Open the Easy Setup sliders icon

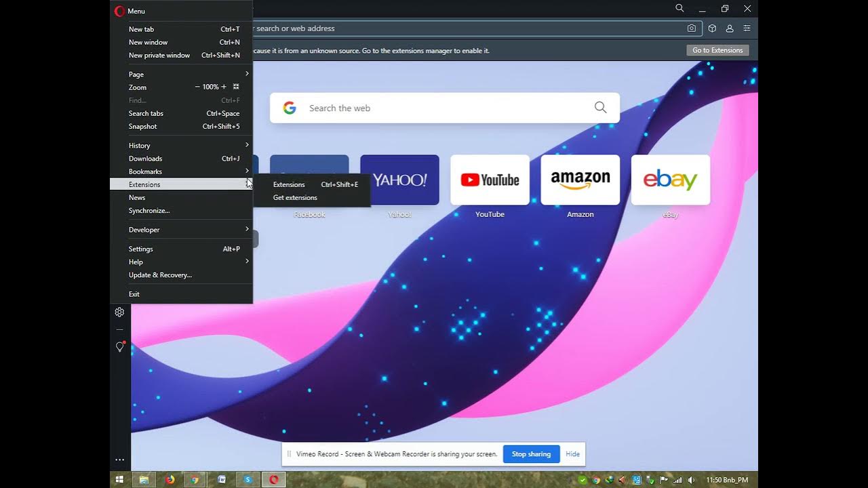(x=747, y=28)
